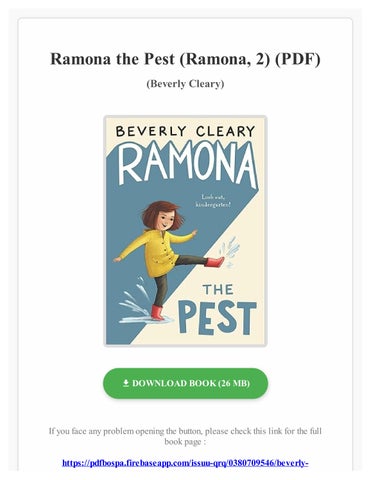Click the 'book page :' line of text
This screenshot has height=480, width=371.
(x=183, y=442)
